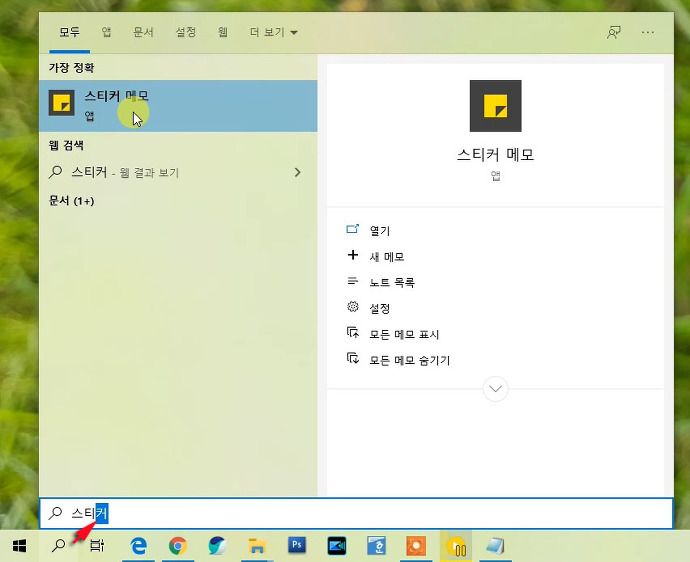
Task: Open Photoshop from the taskbar
Action: [x=297, y=546]
